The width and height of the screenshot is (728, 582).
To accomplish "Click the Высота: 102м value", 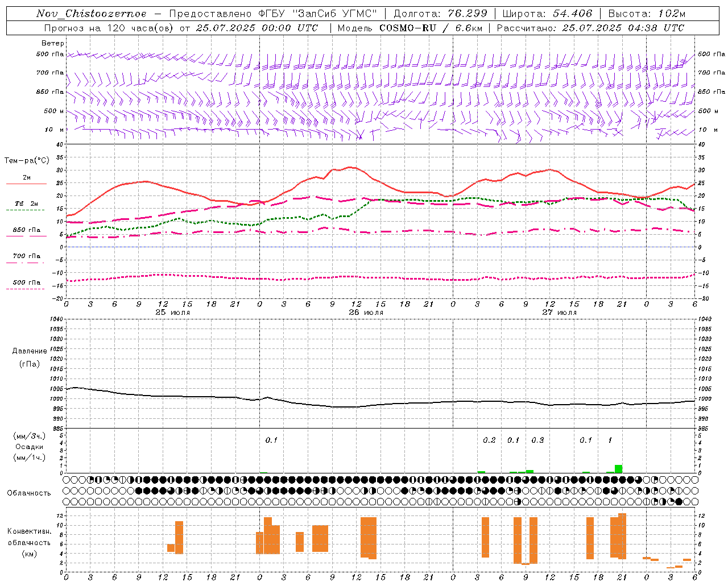I will pos(647,14).
